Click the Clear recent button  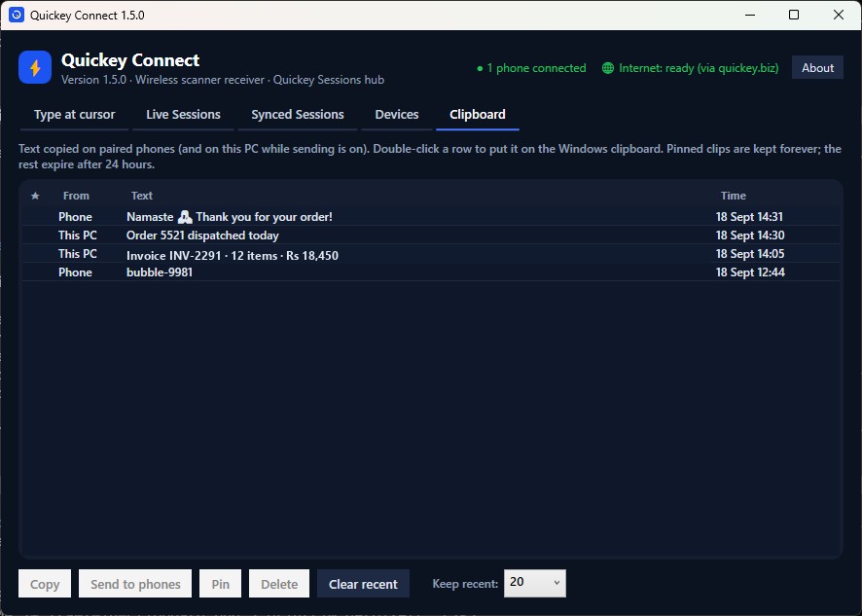(x=363, y=584)
